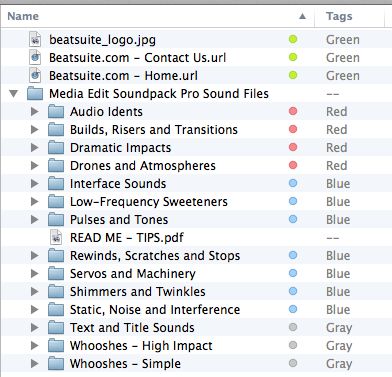Expand the Whooshes - High Impact folder
The width and height of the screenshot is (392, 377).
35,346
